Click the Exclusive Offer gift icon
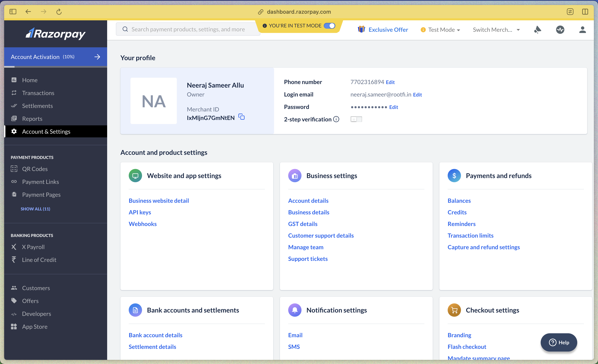The height and width of the screenshot is (364, 598). click(361, 29)
